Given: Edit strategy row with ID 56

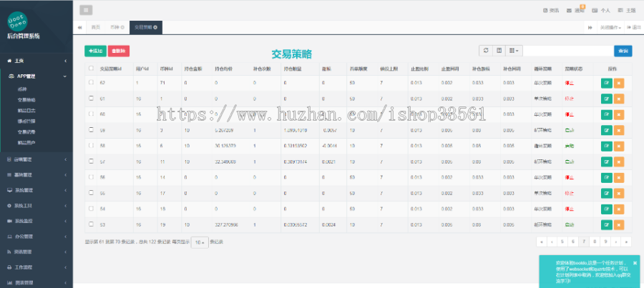Looking at the screenshot, I should click(606, 178).
